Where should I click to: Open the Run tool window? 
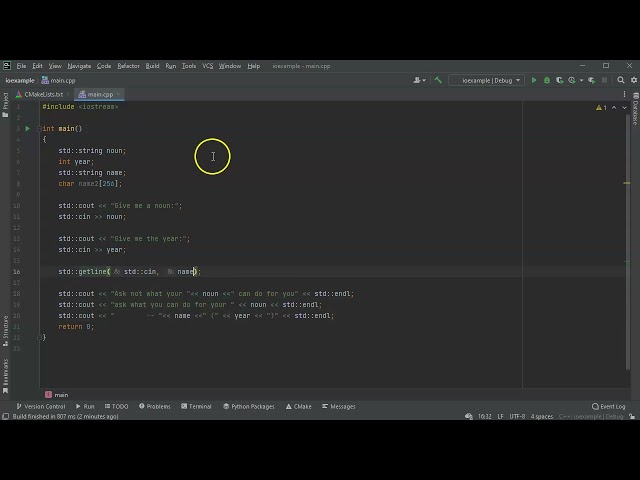click(x=85, y=407)
